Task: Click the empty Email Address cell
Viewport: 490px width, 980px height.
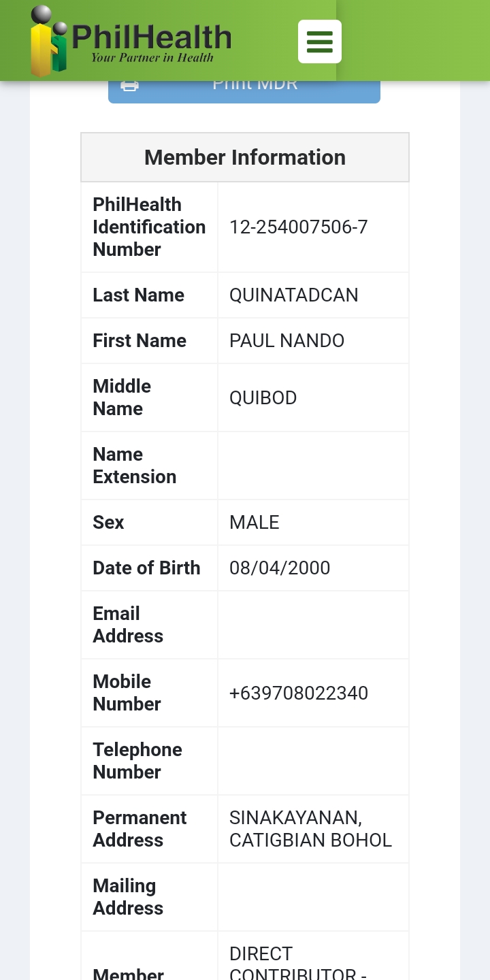Action: pyautogui.click(x=313, y=625)
